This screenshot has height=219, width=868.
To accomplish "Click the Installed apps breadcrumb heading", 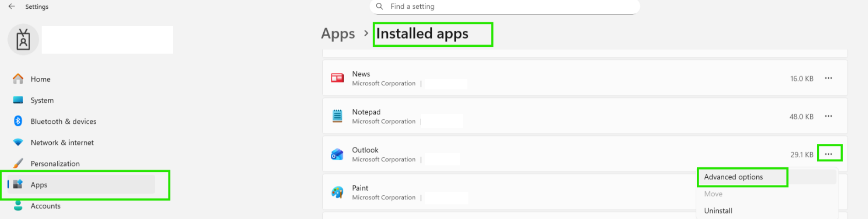I will pos(422,34).
